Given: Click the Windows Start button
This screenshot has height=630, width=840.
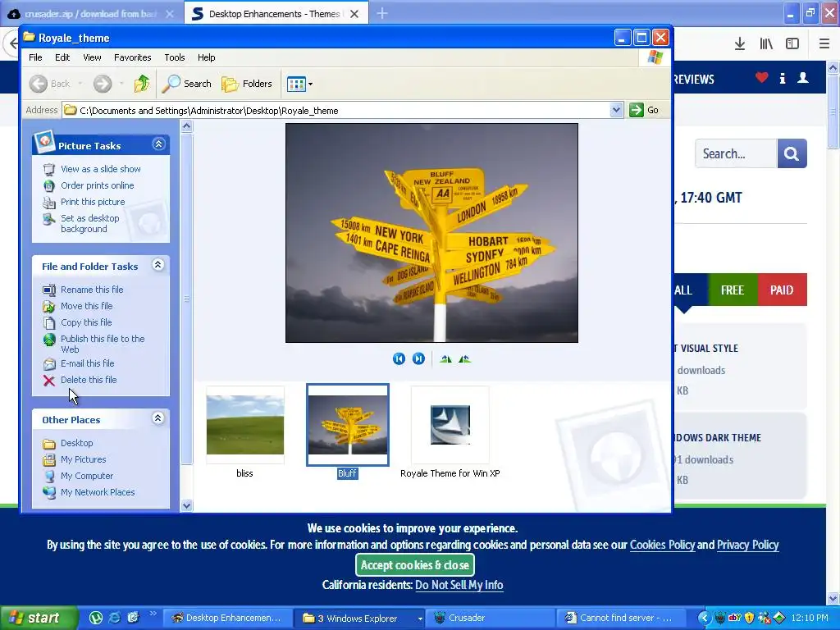Looking at the screenshot, I should (39, 618).
